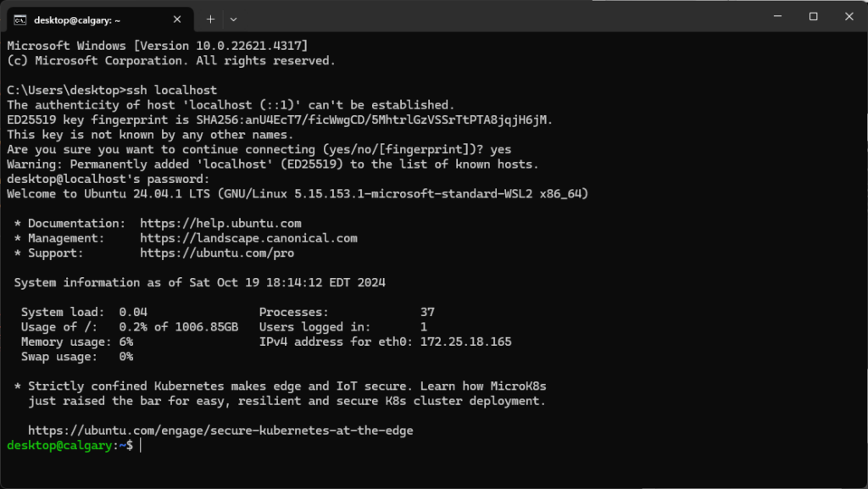The image size is (868, 489).
Task: Click the terminal icon in the tab
Action: click(x=20, y=19)
